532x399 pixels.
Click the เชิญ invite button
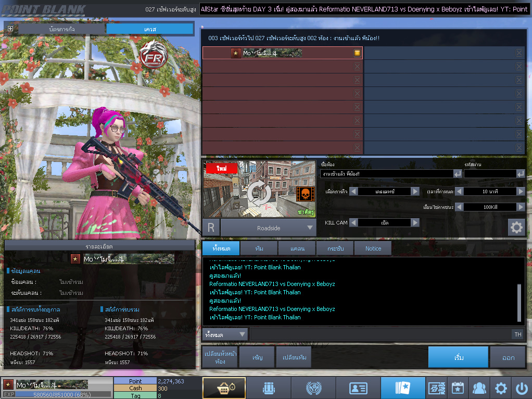[x=257, y=357]
